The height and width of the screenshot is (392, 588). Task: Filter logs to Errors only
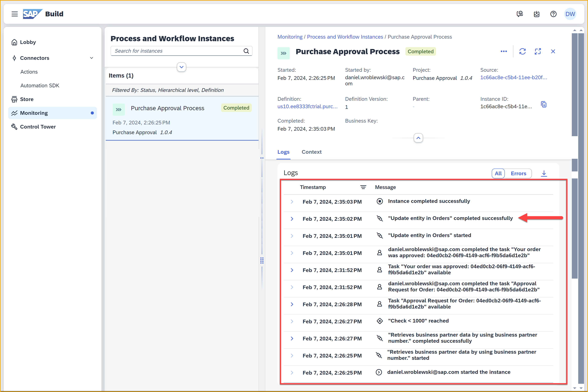coord(518,174)
